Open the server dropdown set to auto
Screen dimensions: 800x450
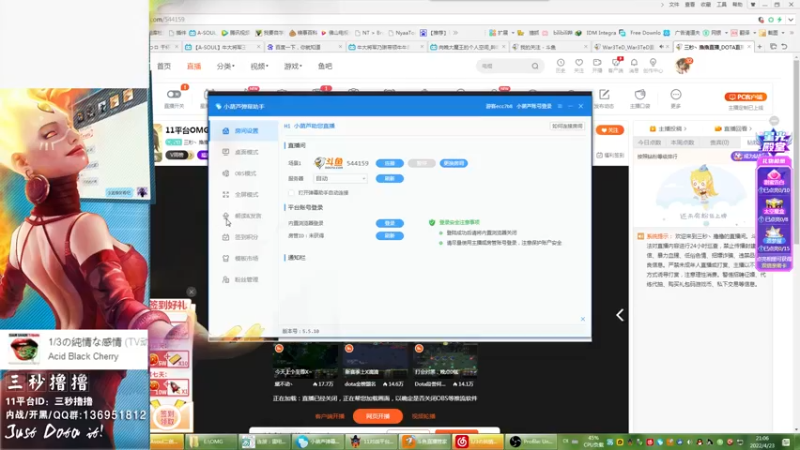click(340, 179)
